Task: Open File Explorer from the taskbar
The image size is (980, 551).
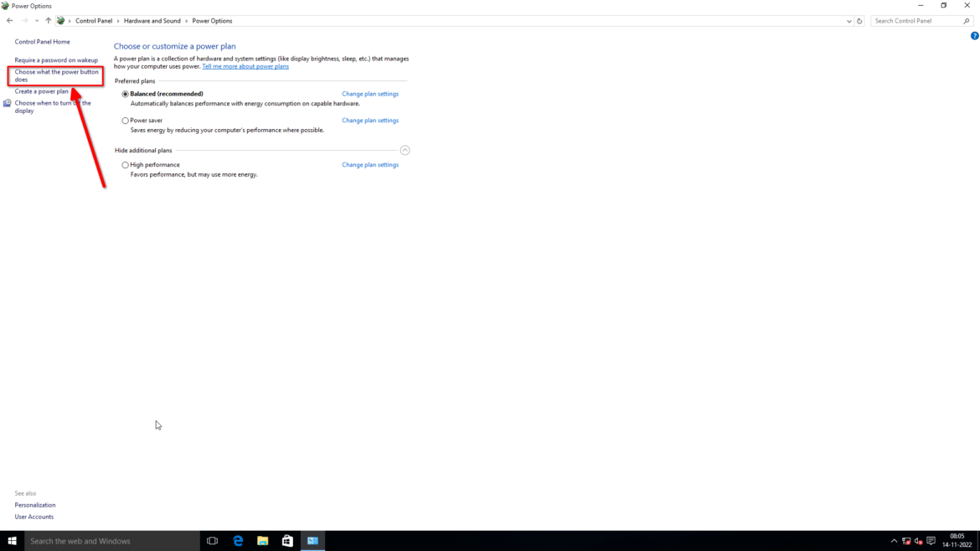Action: [262, 541]
